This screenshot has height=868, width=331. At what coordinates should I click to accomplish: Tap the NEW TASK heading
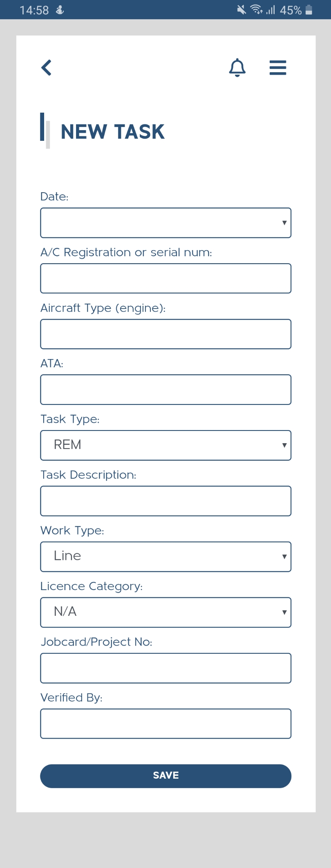pos(112,132)
